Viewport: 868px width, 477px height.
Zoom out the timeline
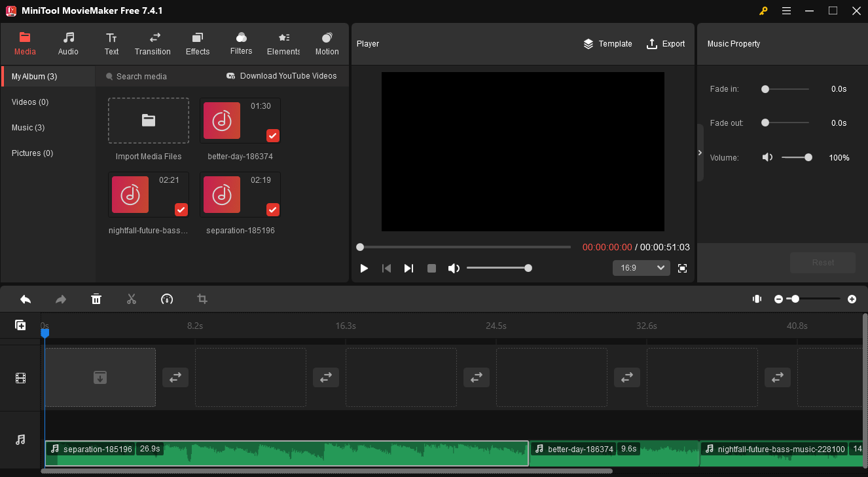(x=778, y=299)
